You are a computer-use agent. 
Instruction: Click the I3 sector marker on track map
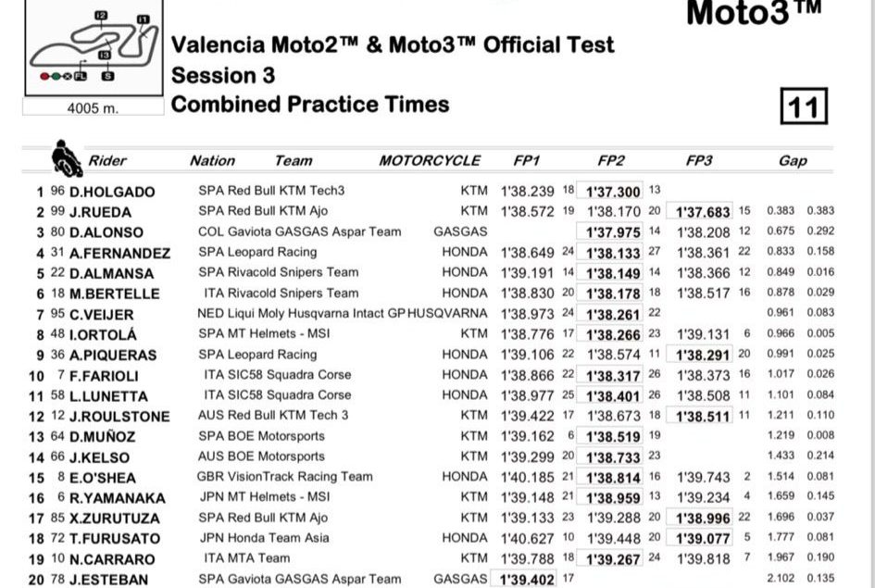coord(105,55)
